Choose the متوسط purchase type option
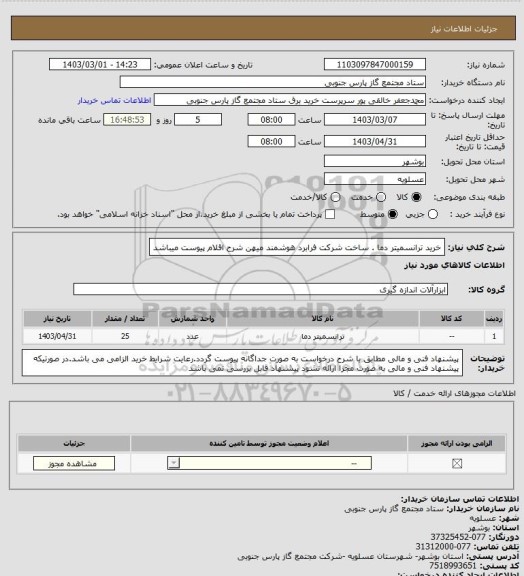 pyautogui.click(x=393, y=214)
